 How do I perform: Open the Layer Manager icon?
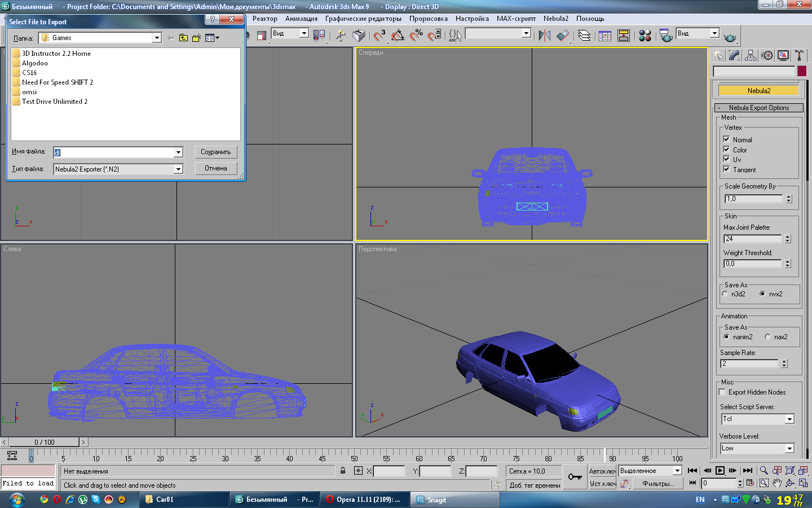[584, 36]
